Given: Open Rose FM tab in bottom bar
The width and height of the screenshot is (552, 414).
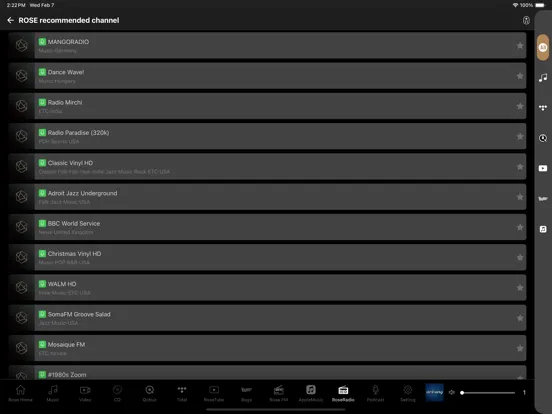Looking at the screenshot, I should coord(278,393).
